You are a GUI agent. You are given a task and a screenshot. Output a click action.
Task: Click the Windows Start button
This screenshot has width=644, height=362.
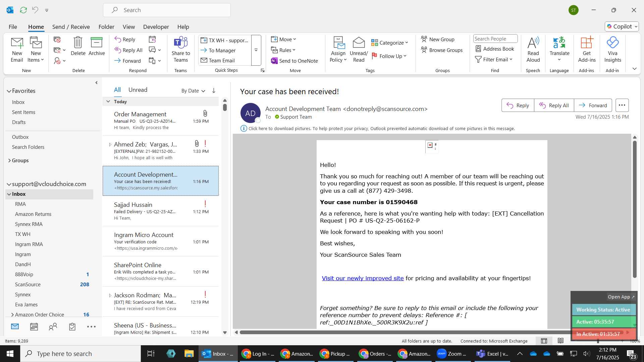tap(10, 354)
